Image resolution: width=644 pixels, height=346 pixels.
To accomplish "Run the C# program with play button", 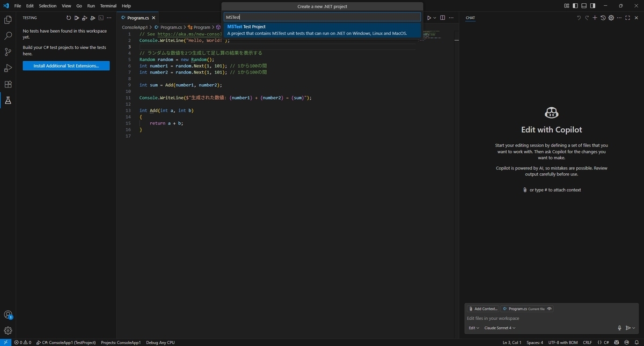I will pos(429,18).
